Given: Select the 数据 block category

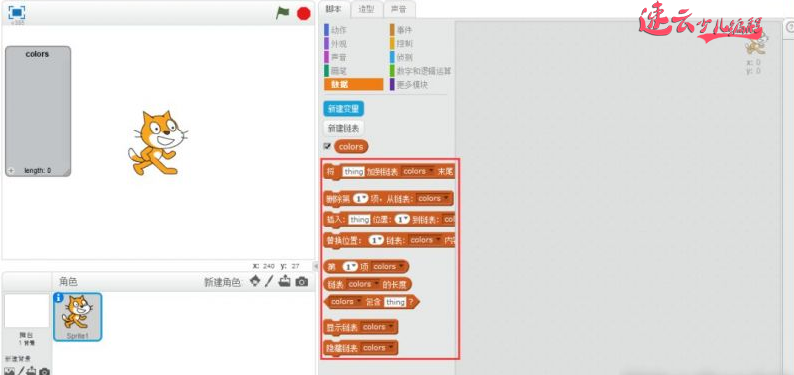Looking at the screenshot, I should (353, 85).
